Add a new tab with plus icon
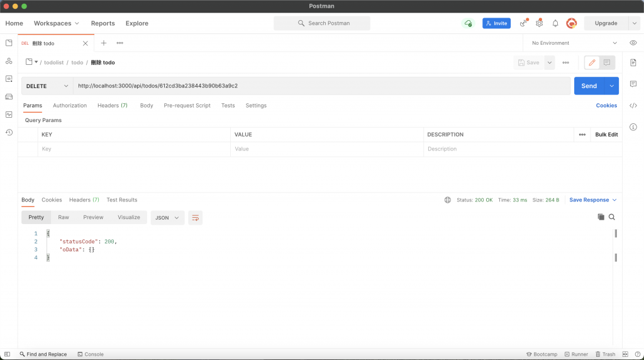This screenshot has width=644, height=360. [x=104, y=43]
